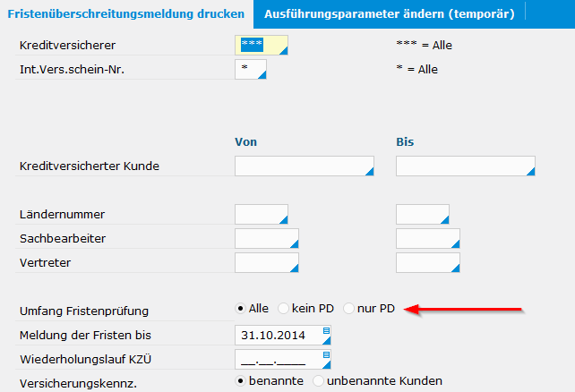The height and width of the screenshot is (392, 575).
Task: Click into the Vertreter Von input field
Action: (267, 263)
